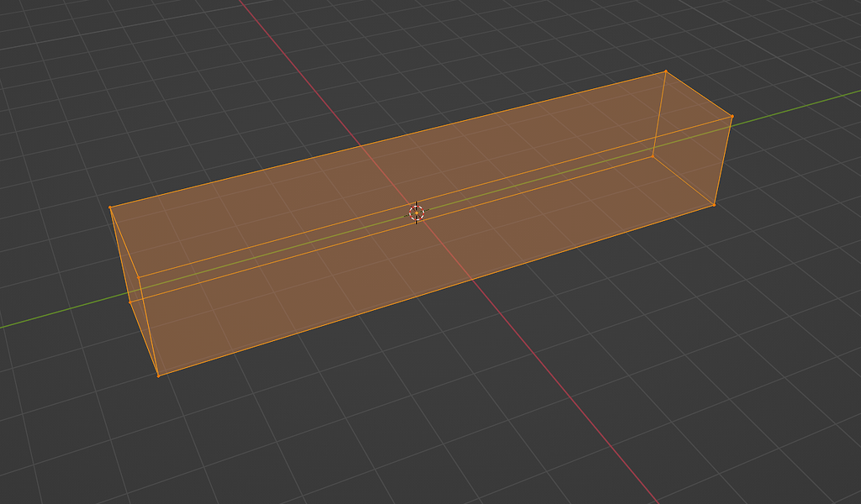
Task: Select the long bottom front edge of the box
Action: pos(437,289)
